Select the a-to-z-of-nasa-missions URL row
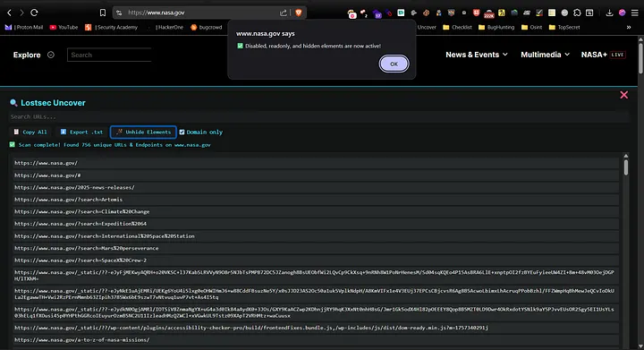 point(316,340)
